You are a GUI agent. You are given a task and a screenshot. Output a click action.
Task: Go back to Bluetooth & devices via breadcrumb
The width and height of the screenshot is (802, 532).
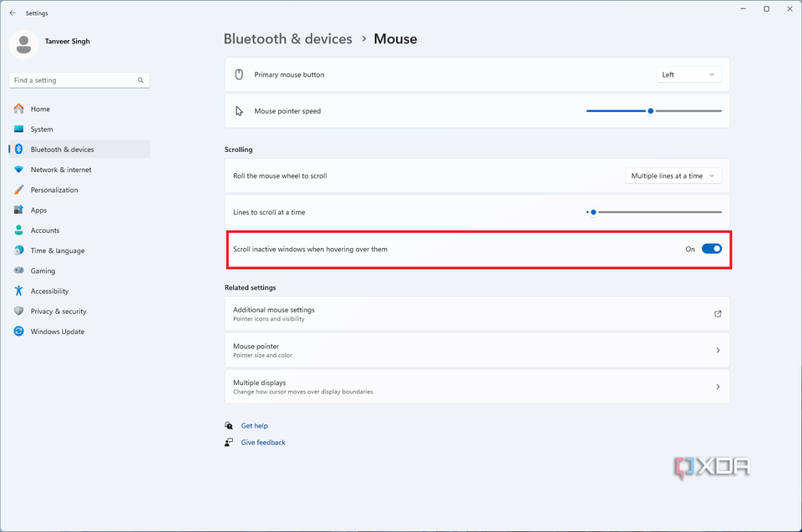(x=288, y=38)
